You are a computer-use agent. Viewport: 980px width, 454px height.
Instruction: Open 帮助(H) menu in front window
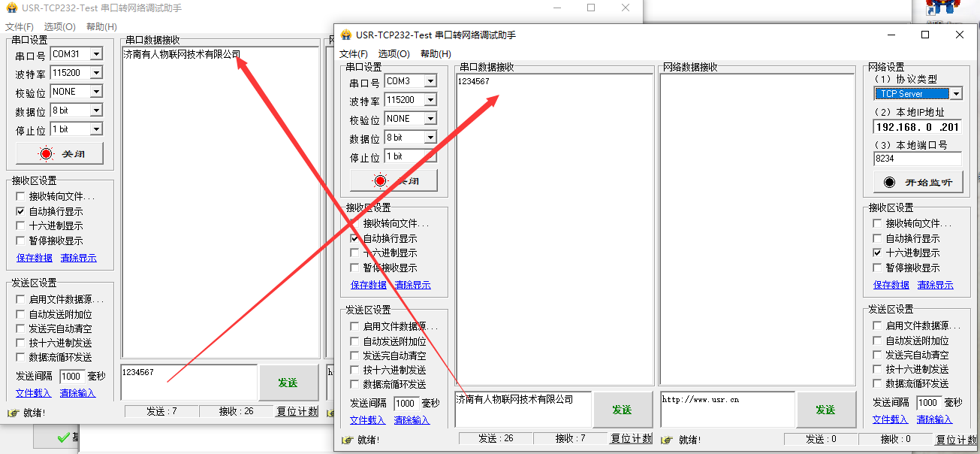[436, 54]
